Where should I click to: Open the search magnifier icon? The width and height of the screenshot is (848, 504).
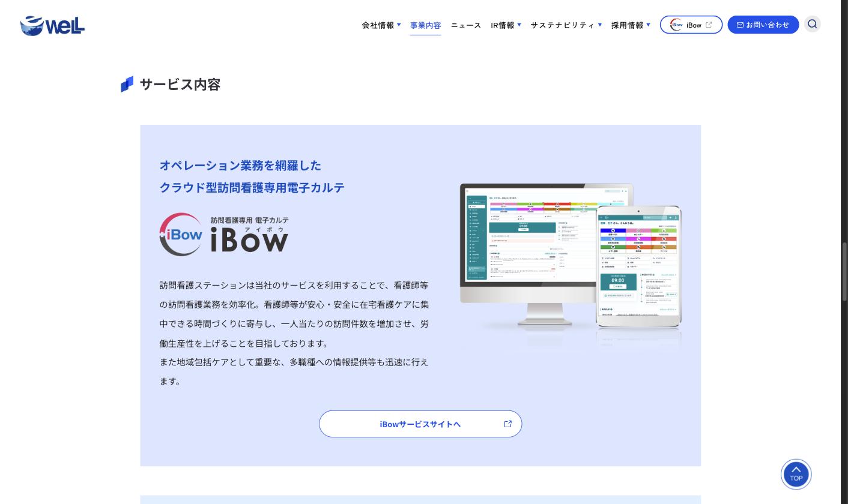(x=812, y=24)
